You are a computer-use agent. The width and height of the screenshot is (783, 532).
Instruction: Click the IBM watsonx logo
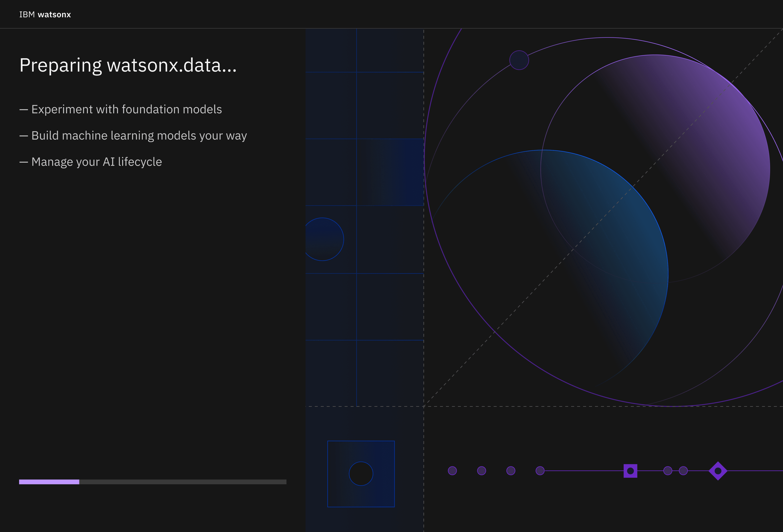coord(45,15)
